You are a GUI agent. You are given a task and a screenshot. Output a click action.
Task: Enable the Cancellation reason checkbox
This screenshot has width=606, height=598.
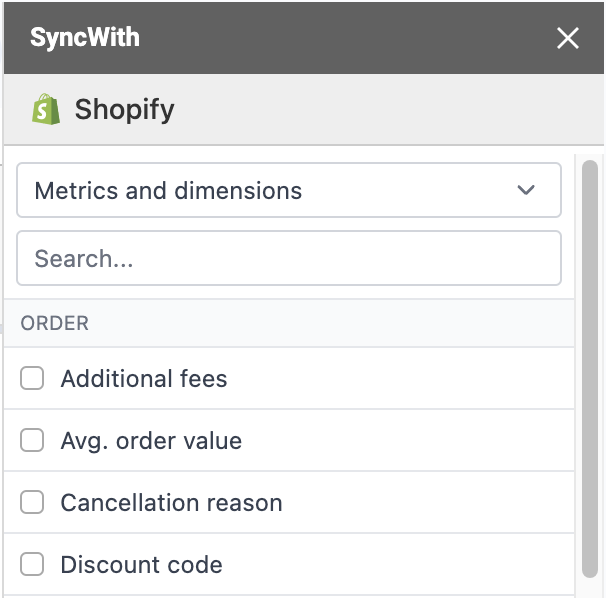(x=32, y=502)
